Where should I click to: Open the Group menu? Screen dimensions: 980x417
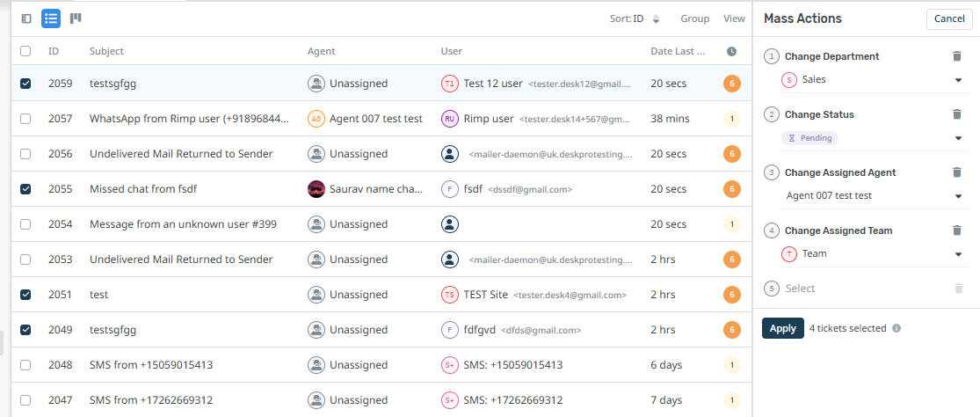pos(694,18)
